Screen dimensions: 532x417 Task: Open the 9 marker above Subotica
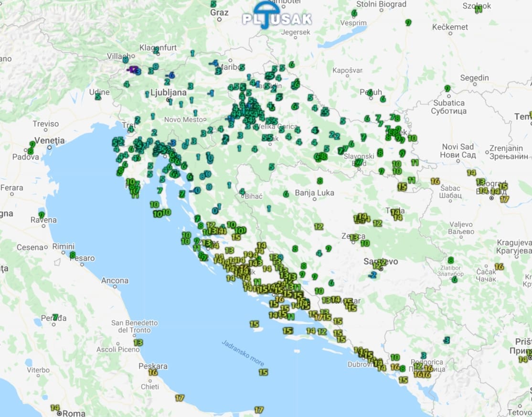pyautogui.click(x=447, y=88)
